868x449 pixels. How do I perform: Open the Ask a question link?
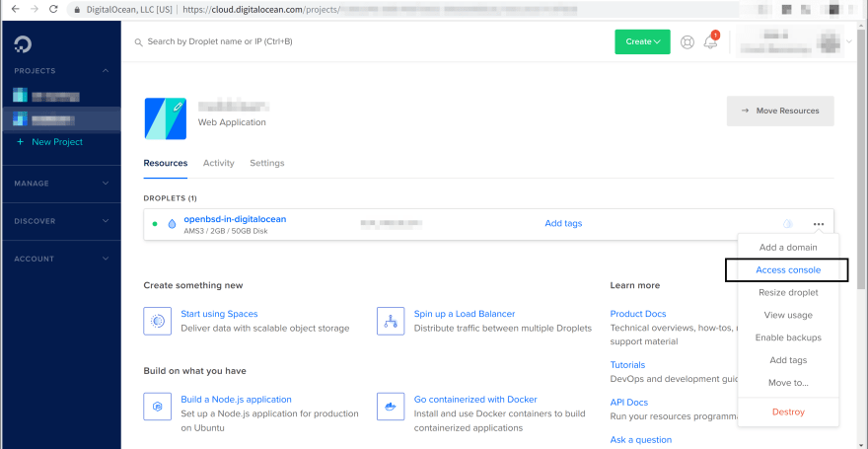(x=641, y=439)
